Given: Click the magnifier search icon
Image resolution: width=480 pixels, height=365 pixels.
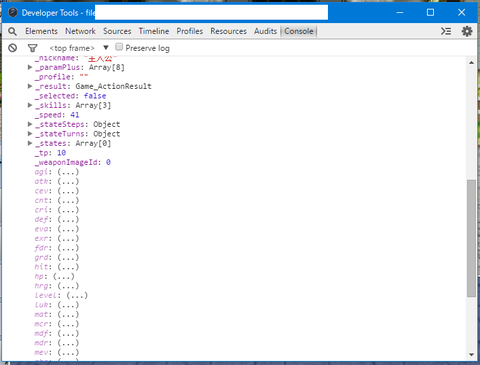Looking at the screenshot, I should 12,31.
